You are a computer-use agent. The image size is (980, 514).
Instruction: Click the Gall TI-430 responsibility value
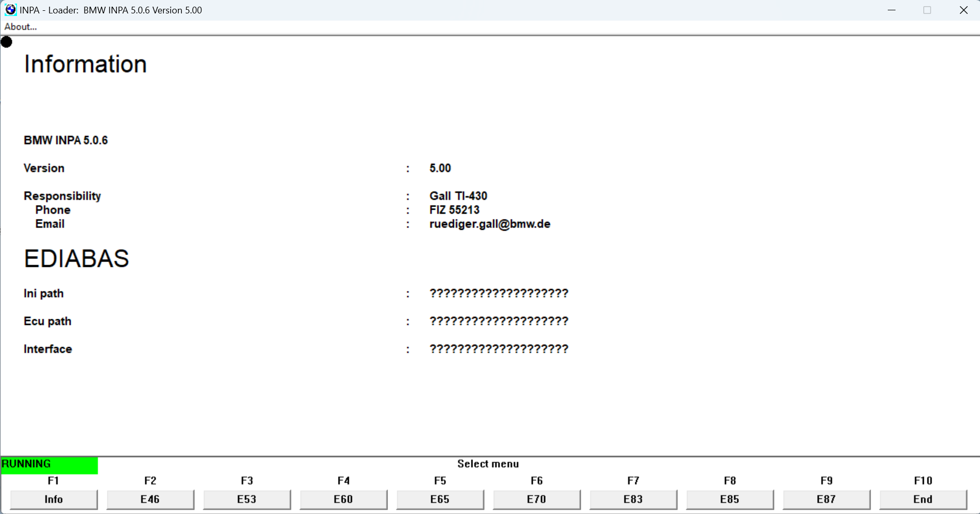coord(459,196)
